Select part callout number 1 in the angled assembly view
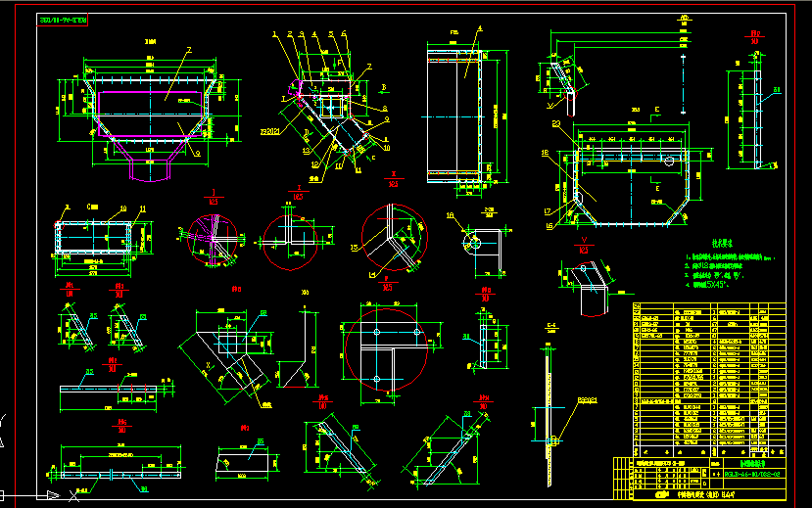The height and width of the screenshot is (508, 812). click(275, 34)
